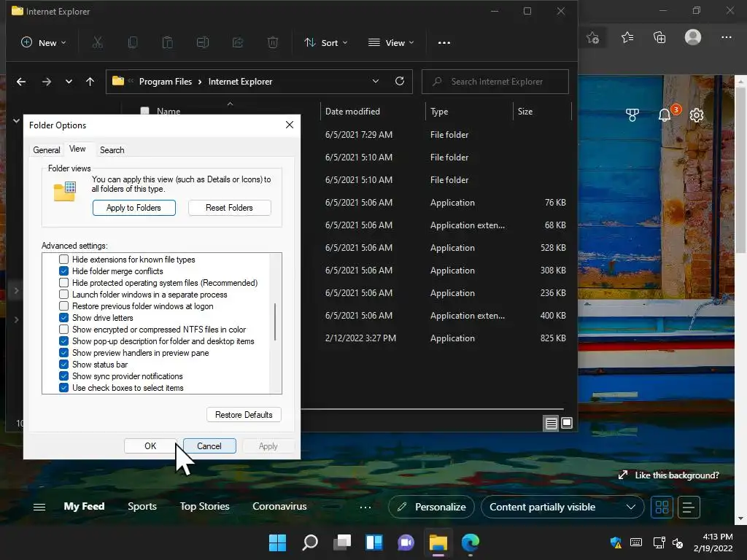The width and height of the screenshot is (747, 560).
Task: Click the Restore Defaults button
Action: pyautogui.click(x=244, y=415)
